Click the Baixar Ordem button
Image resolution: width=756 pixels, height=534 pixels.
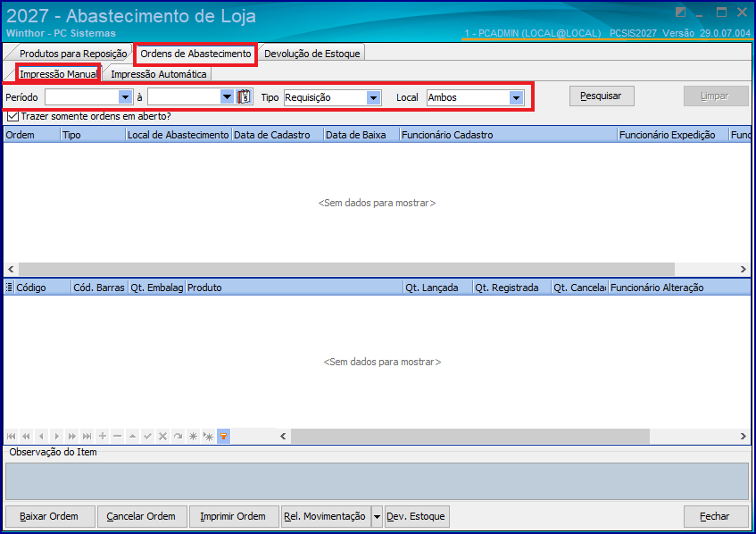49,517
